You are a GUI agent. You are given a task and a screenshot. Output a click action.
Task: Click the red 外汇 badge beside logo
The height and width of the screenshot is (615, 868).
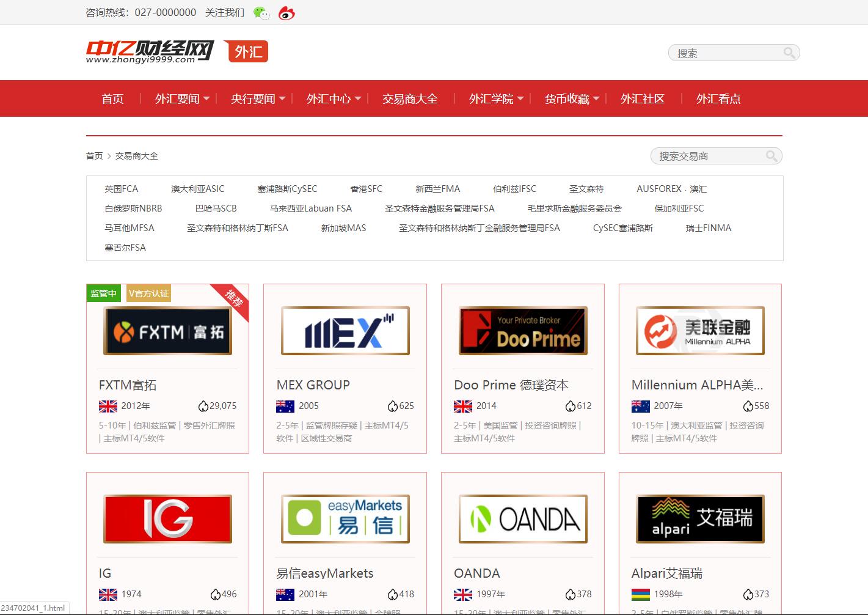pos(247,52)
